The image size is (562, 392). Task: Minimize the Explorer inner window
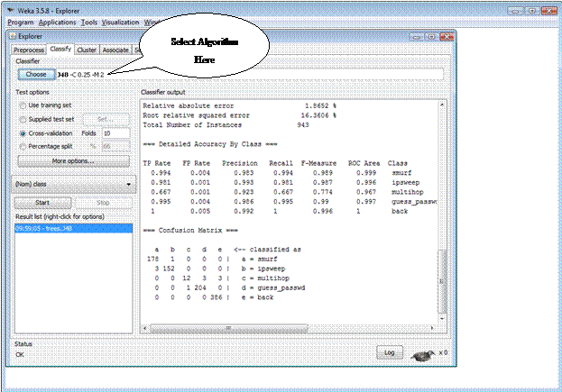click(x=417, y=37)
